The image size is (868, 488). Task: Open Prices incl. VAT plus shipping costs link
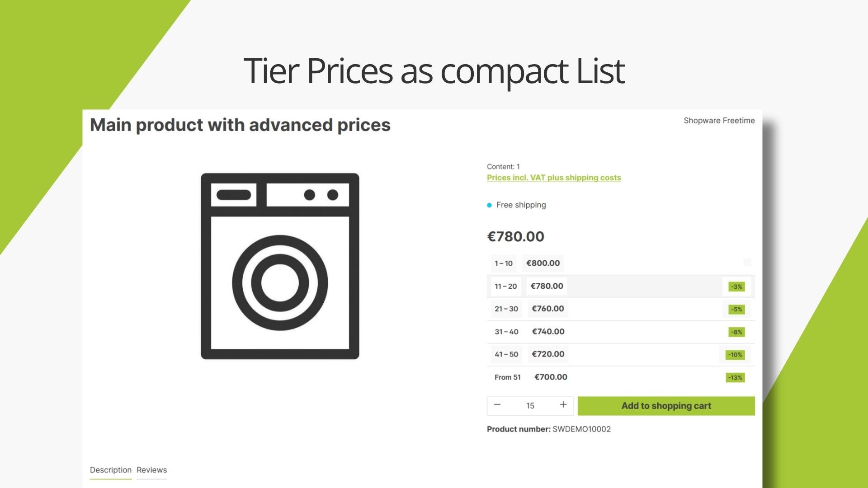554,178
